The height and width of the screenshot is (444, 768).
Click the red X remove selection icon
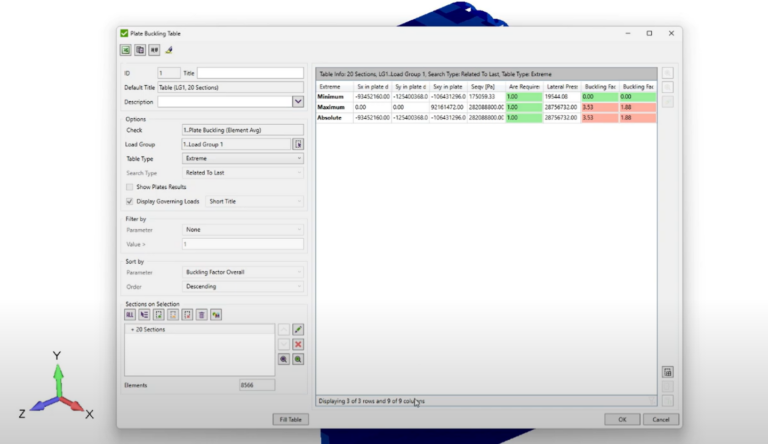tap(297, 344)
